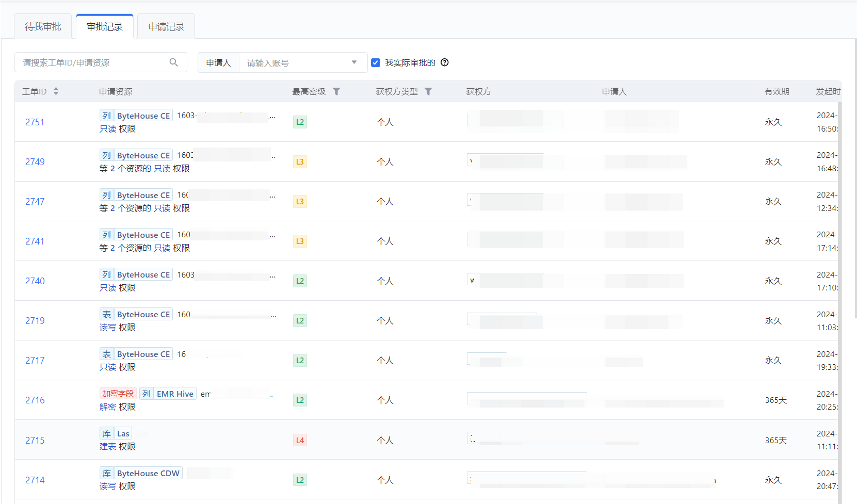857x504 pixels.
Task: Click the 读写 权限 text in row 2714
Action: tap(118, 486)
